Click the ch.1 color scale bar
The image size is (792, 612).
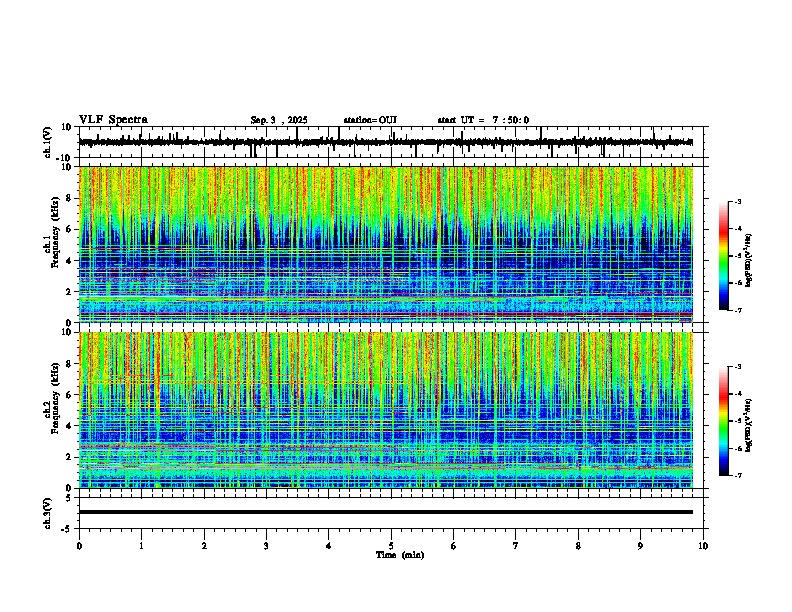[724, 256]
